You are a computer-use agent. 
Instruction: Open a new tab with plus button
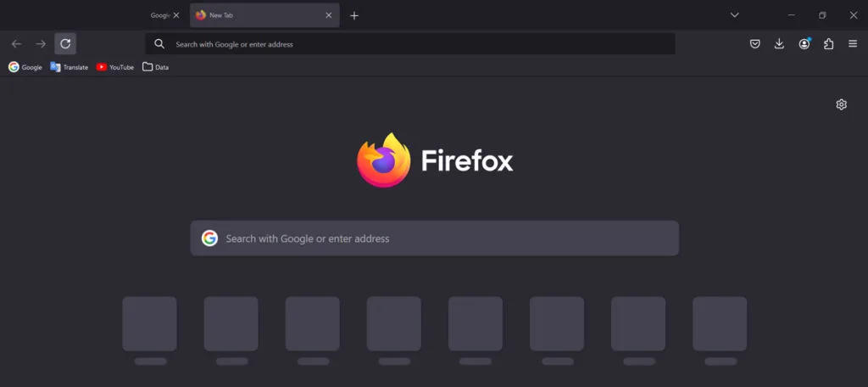(354, 15)
